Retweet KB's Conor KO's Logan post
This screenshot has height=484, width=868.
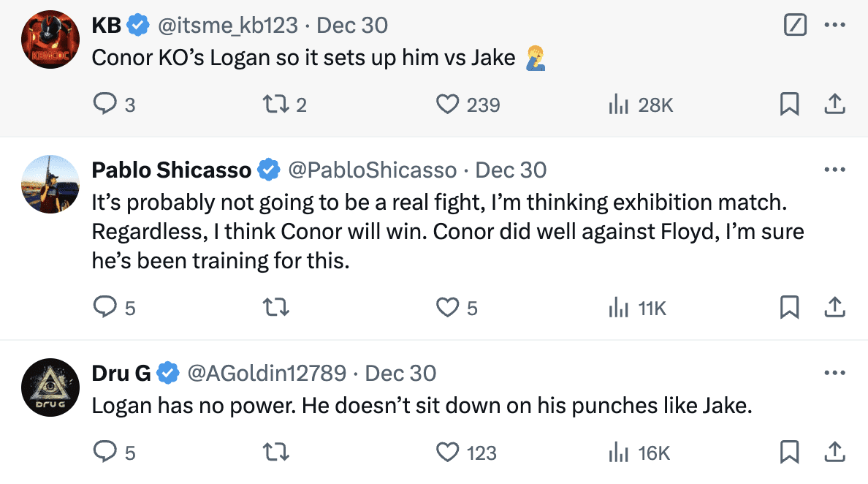[x=275, y=105]
